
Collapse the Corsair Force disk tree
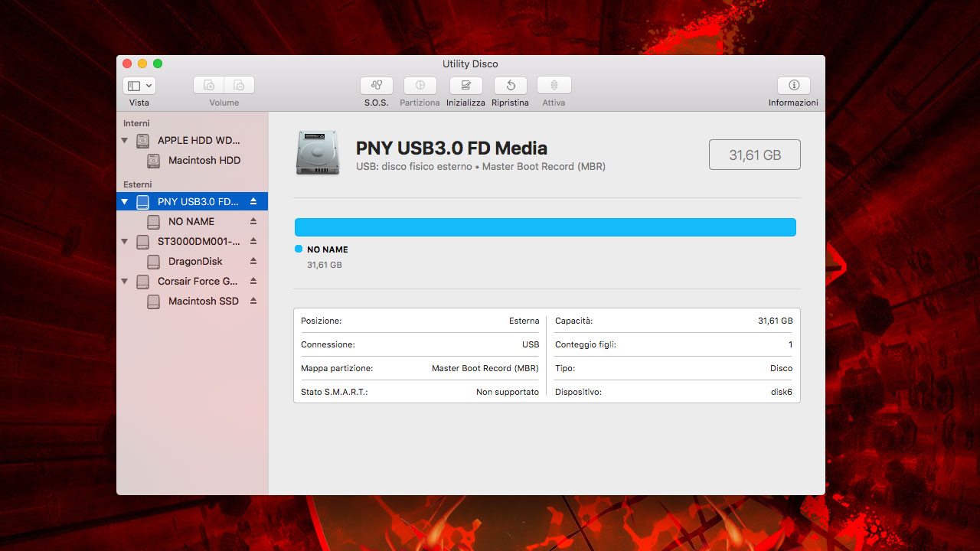pos(125,282)
